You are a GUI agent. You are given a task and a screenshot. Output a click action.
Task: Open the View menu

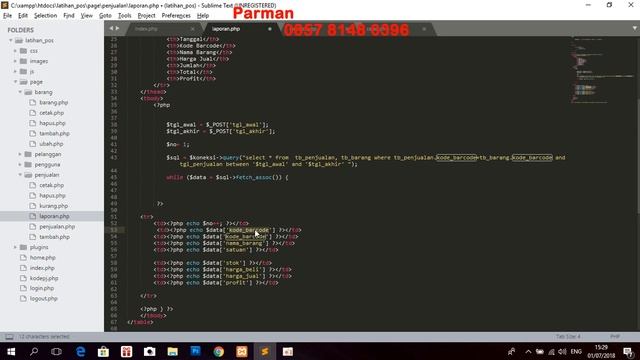[87, 16]
